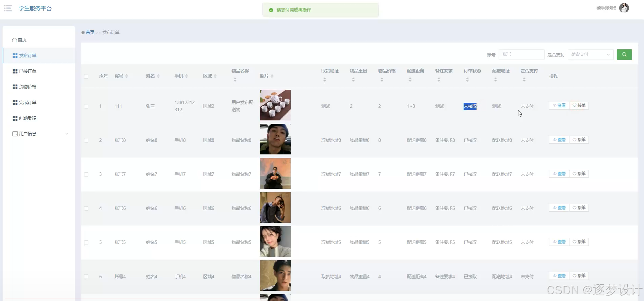
Task: Open 完成订单 in the sidebar
Action: click(x=39, y=102)
